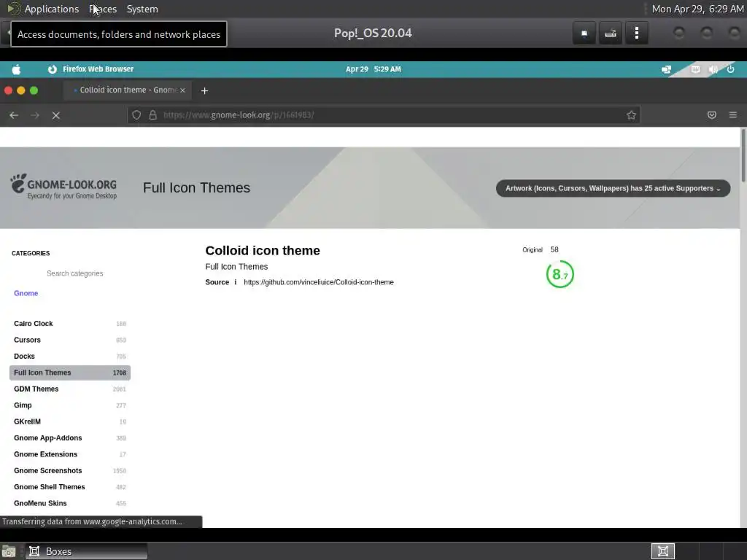This screenshot has width=747, height=560.
Task: Click the Search categories field
Action: click(75, 273)
